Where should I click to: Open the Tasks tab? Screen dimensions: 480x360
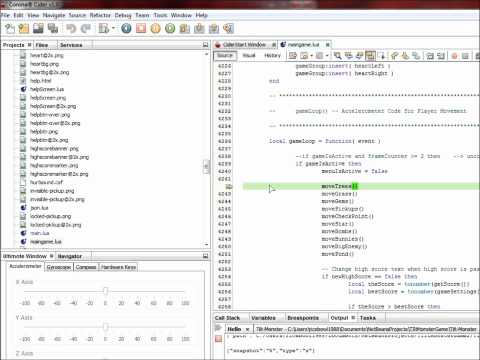point(368,318)
